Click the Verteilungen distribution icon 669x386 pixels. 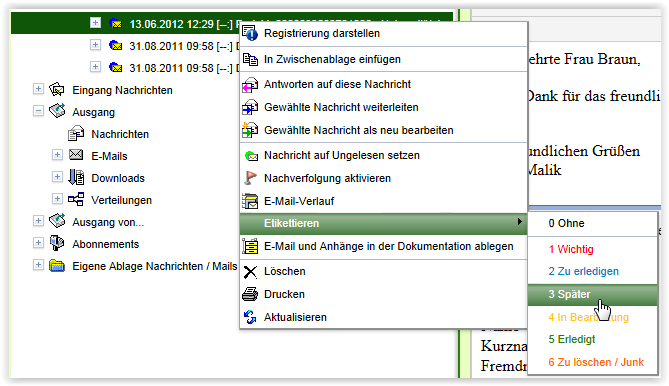point(76,199)
